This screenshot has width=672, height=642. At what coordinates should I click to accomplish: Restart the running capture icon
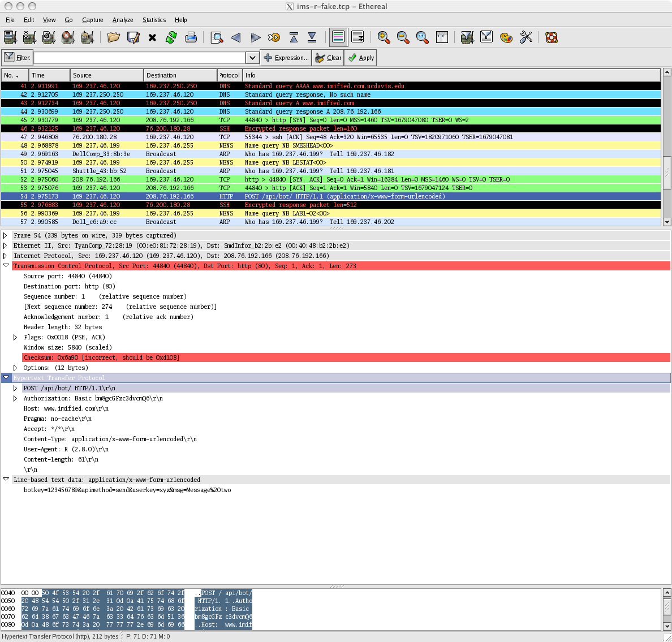point(88,38)
